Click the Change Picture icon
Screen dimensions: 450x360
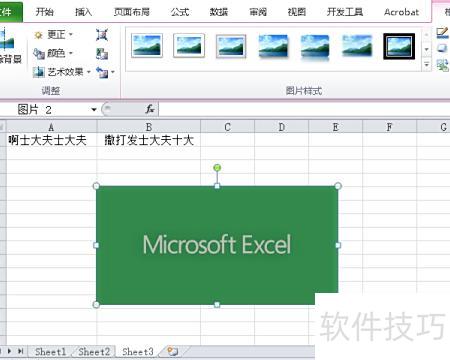point(102,53)
